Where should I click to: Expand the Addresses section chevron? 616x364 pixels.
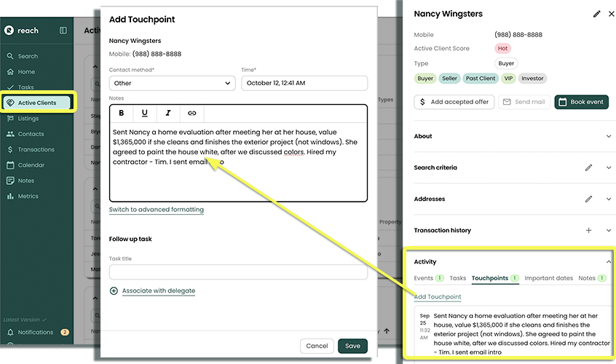[x=609, y=199]
